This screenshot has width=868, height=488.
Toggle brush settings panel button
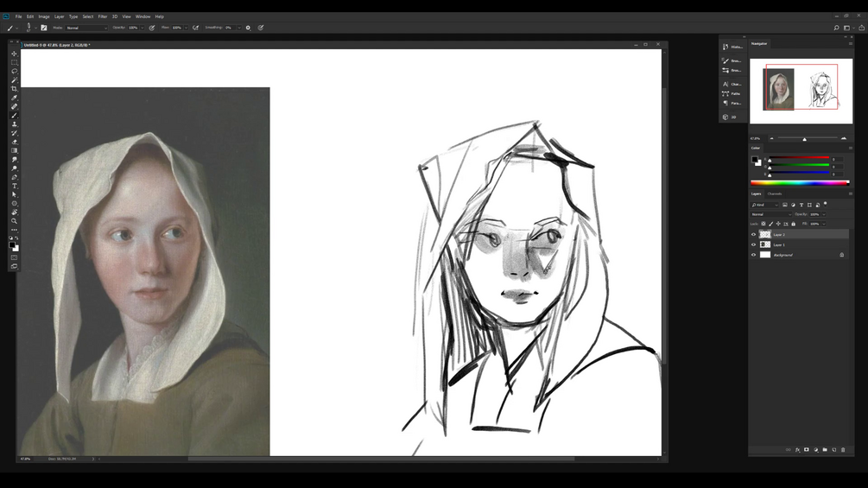tap(44, 28)
